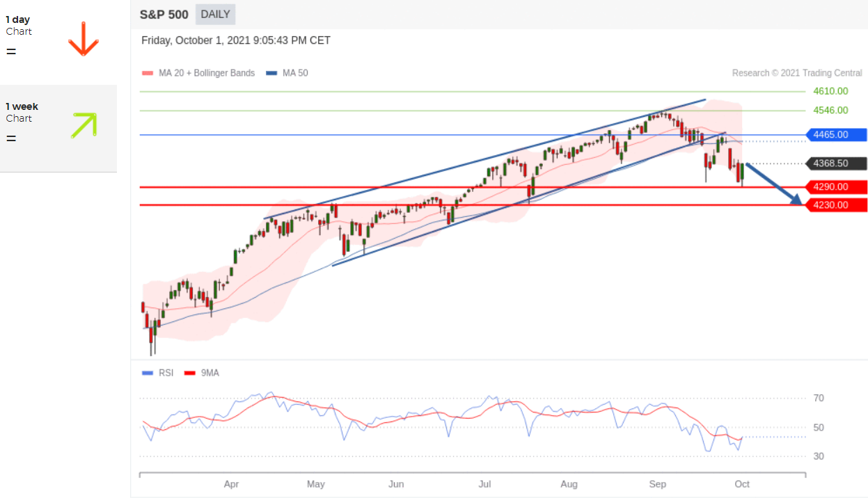Click the blue 4465.00 pivot price tag
Viewport: 868px width, 498px height.
coord(836,135)
